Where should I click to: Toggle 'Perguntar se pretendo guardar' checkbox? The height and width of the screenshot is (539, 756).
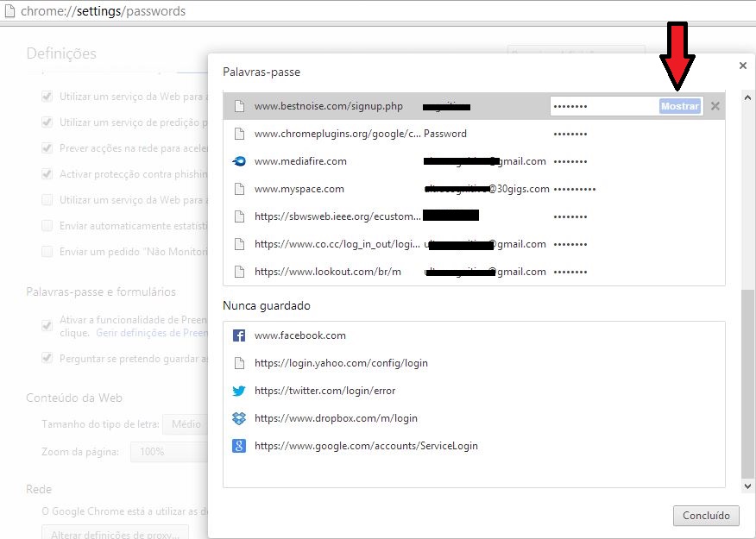tap(47, 359)
